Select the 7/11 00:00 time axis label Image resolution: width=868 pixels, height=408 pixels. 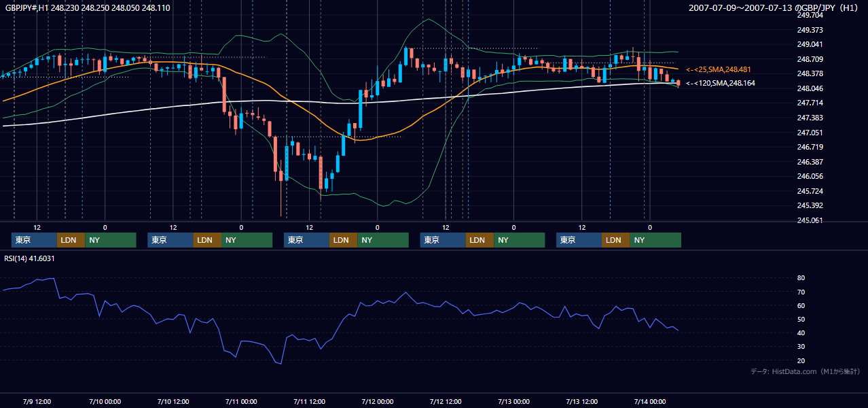(x=242, y=401)
